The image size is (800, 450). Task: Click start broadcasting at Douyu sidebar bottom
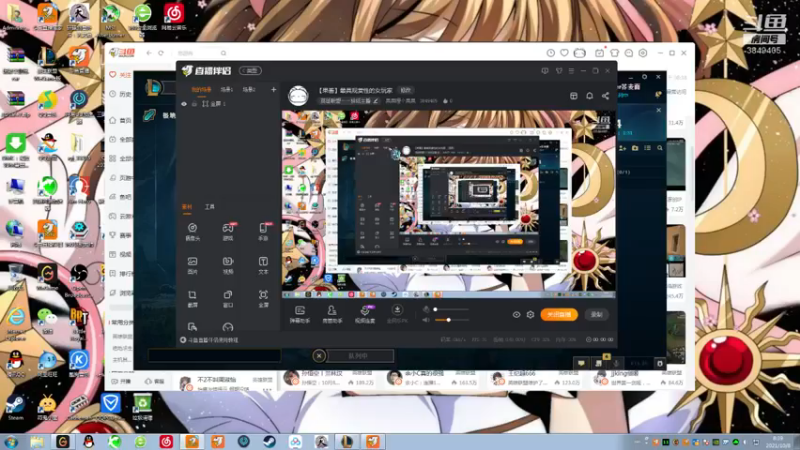pyautogui.click(x=121, y=382)
